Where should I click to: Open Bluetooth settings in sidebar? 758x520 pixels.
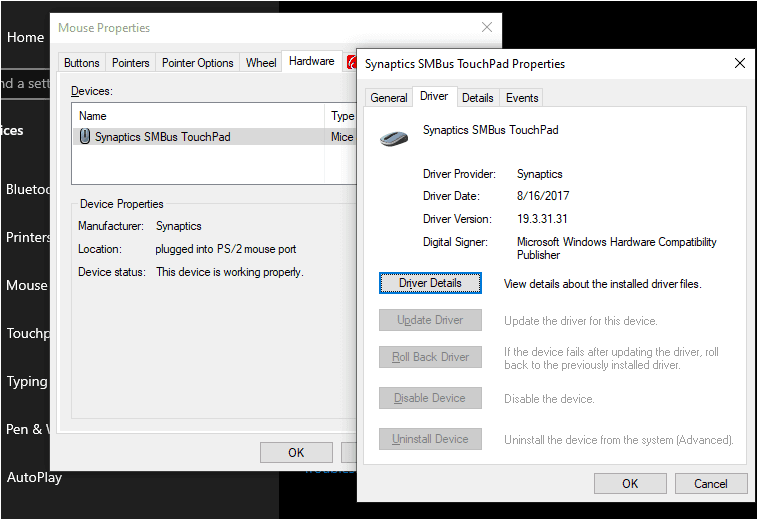click(x=28, y=189)
